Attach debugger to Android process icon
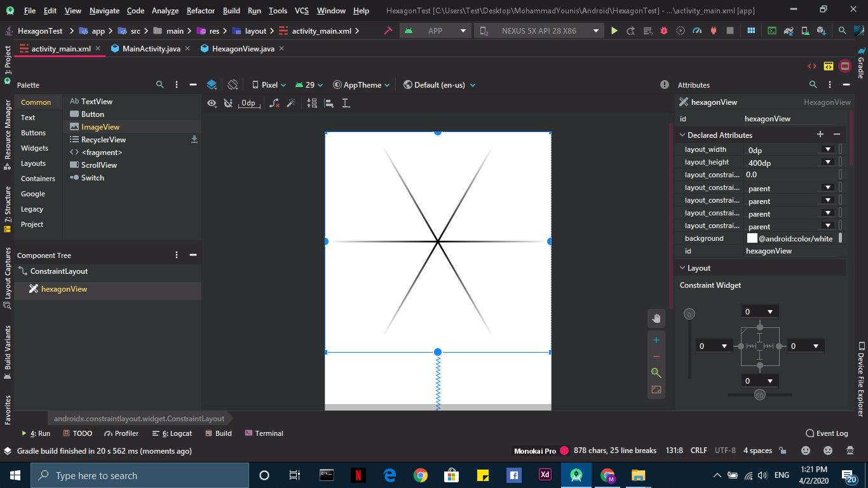 714,30
